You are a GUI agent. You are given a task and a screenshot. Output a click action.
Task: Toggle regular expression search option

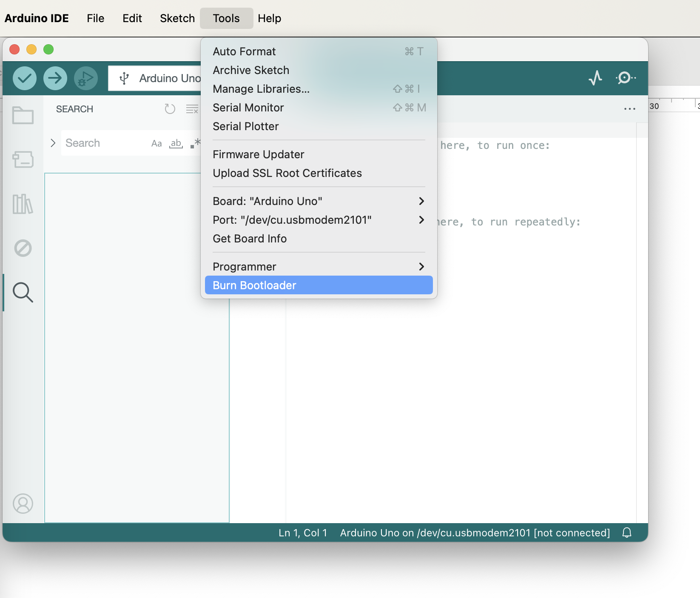(195, 143)
